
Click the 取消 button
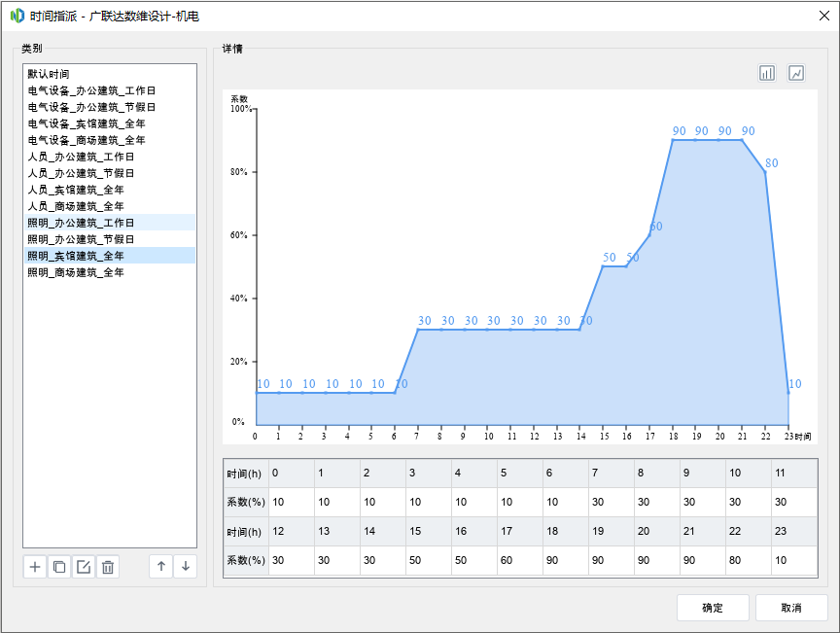[x=791, y=608]
